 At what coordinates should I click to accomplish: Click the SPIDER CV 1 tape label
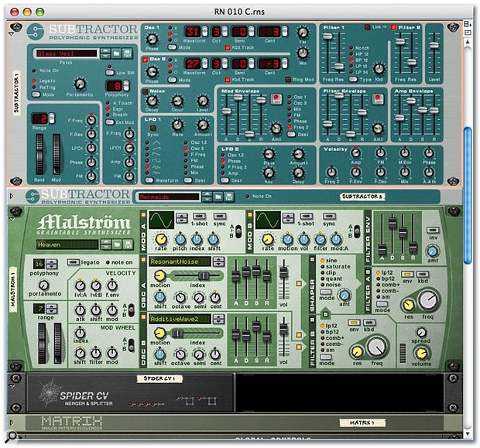pos(159,378)
